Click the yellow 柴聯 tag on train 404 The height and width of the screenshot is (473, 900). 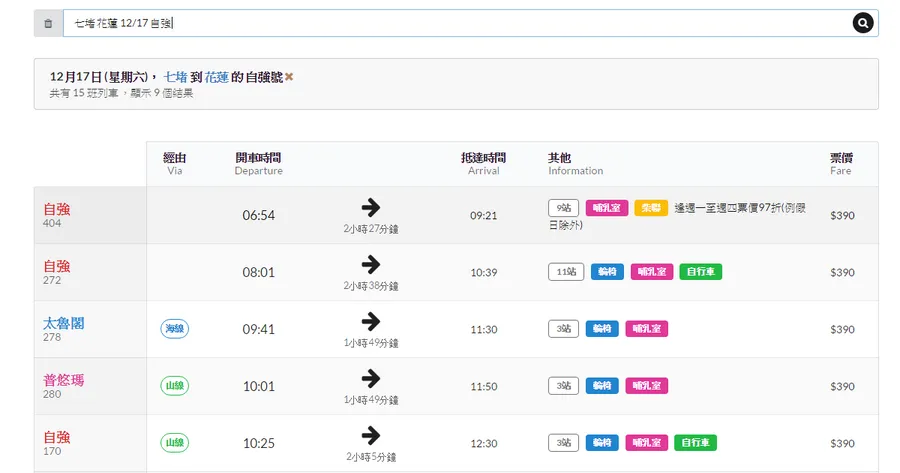[650, 208]
